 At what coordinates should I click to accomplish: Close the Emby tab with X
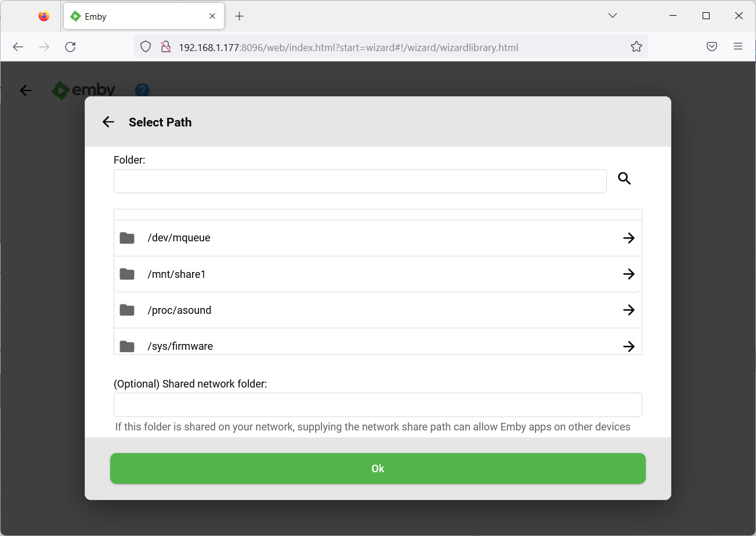tap(213, 16)
